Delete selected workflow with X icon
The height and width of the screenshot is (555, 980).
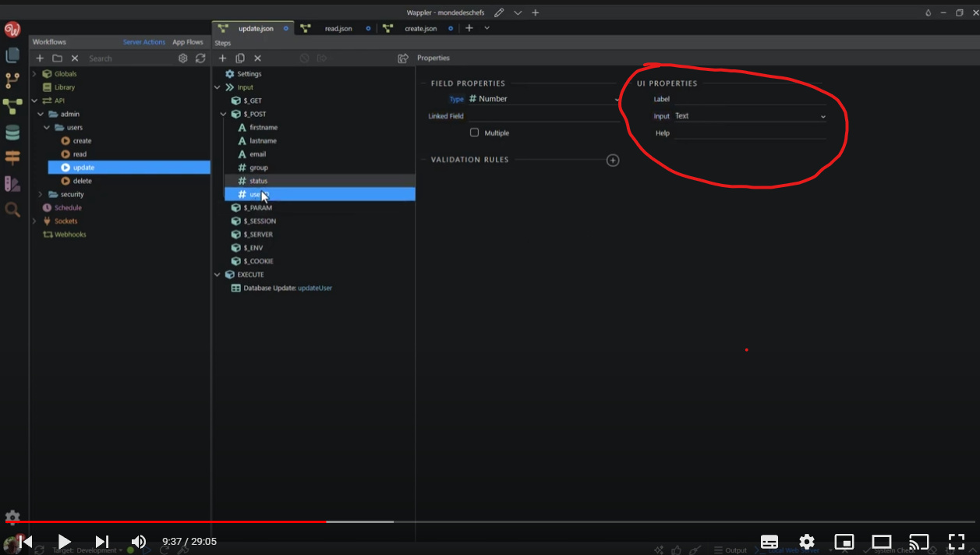click(75, 58)
